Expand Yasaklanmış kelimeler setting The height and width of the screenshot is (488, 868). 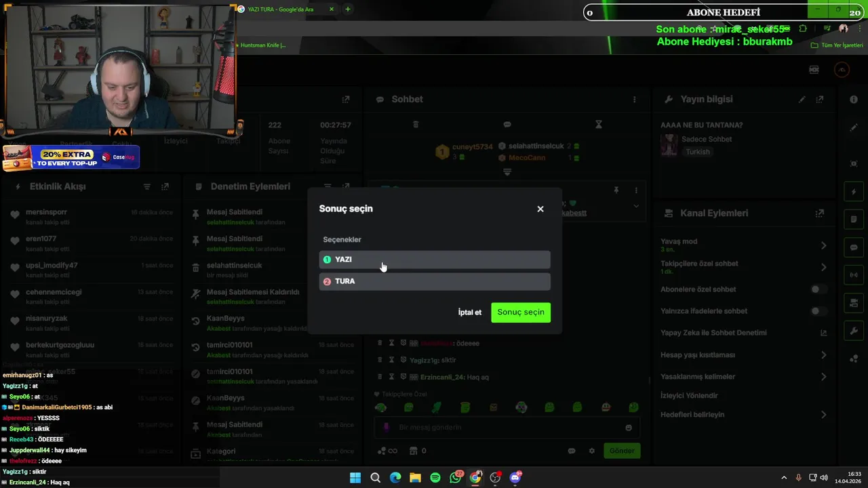click(824, 377)
